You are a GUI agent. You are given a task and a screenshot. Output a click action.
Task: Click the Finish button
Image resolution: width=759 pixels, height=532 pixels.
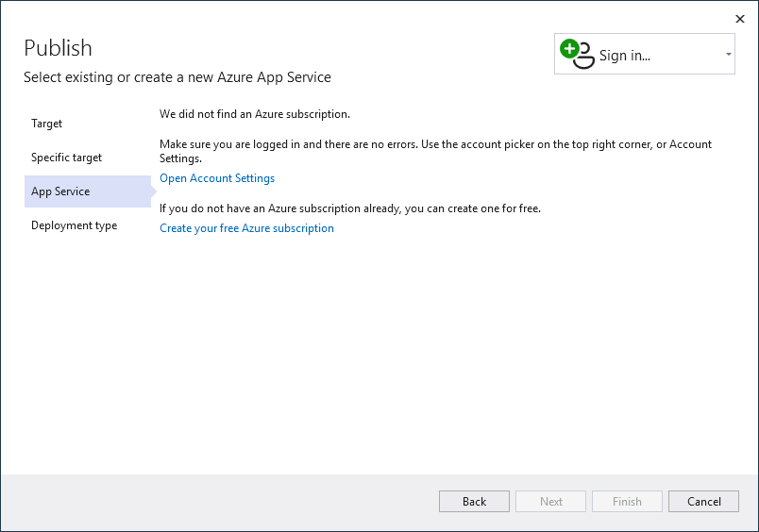(x=627, y=502)
